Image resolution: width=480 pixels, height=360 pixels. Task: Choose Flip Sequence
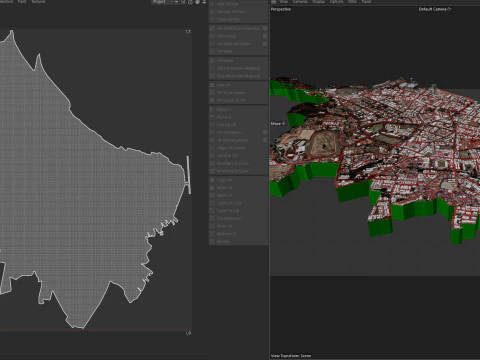[x=238, y=218]
